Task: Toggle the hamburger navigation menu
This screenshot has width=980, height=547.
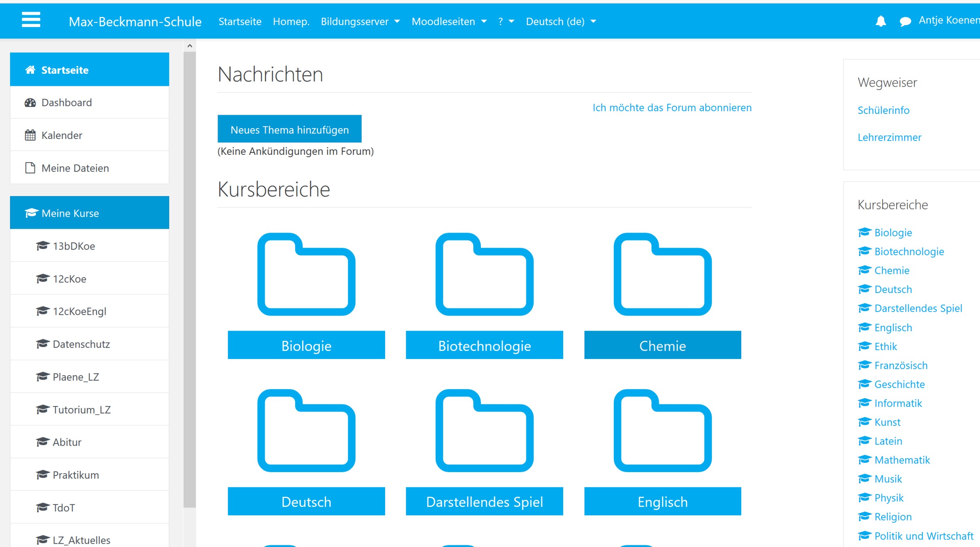Action: pyautogui.click(x=31, y=20)
